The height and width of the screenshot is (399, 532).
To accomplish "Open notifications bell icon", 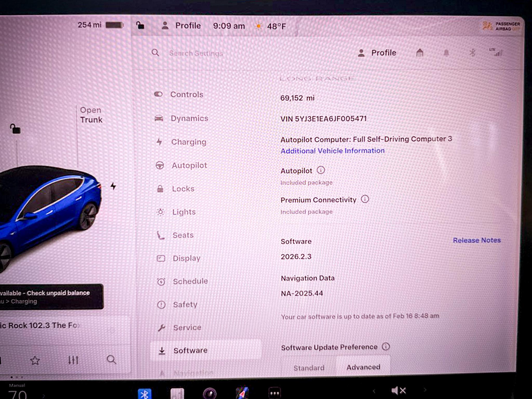I will click(x=446, y=53).
